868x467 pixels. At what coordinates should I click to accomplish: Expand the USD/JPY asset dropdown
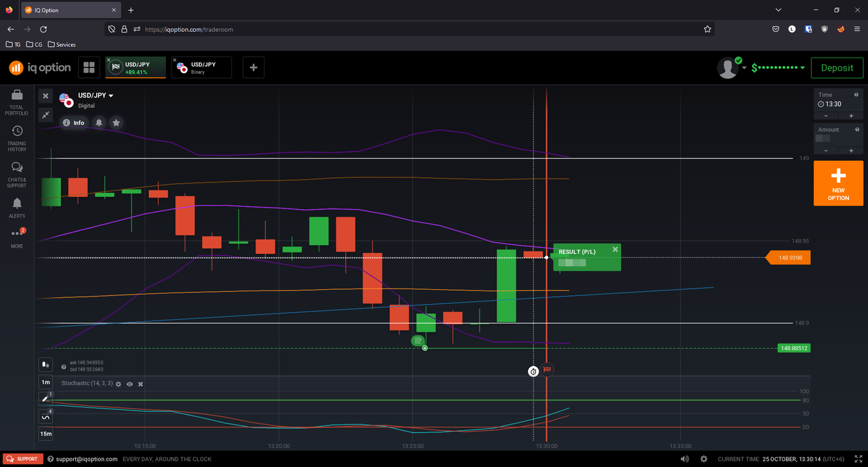pyautogui.click(x=96, y=96)
